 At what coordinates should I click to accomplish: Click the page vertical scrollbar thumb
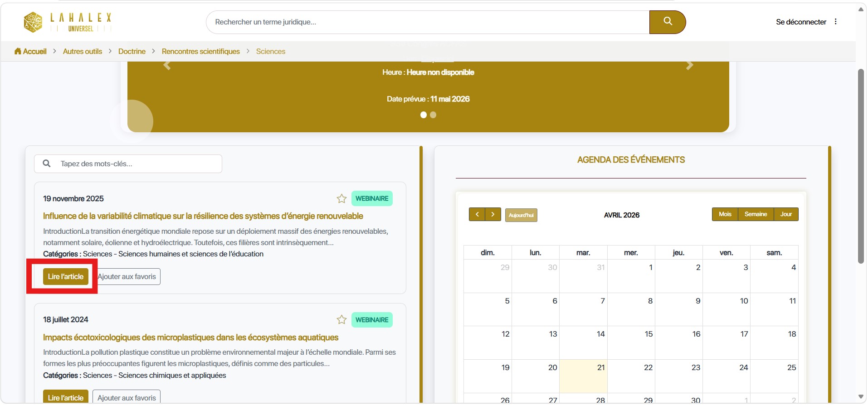[861, 166]
